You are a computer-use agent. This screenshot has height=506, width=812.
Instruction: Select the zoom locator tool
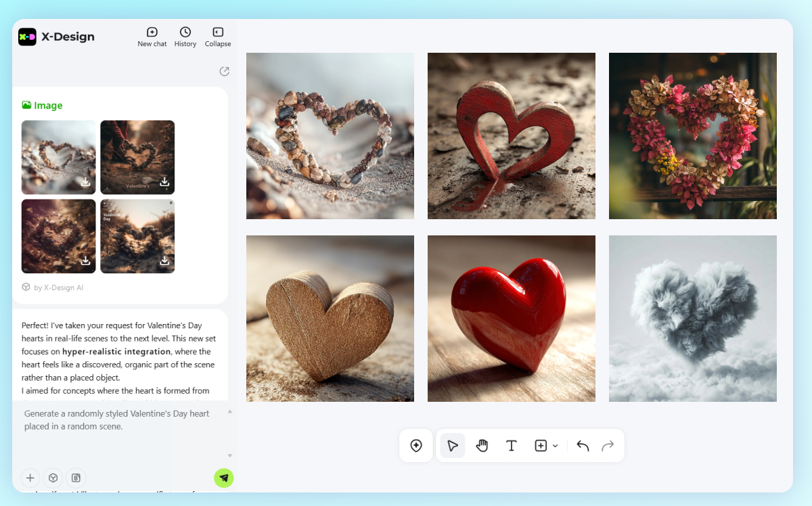[416, 445]
